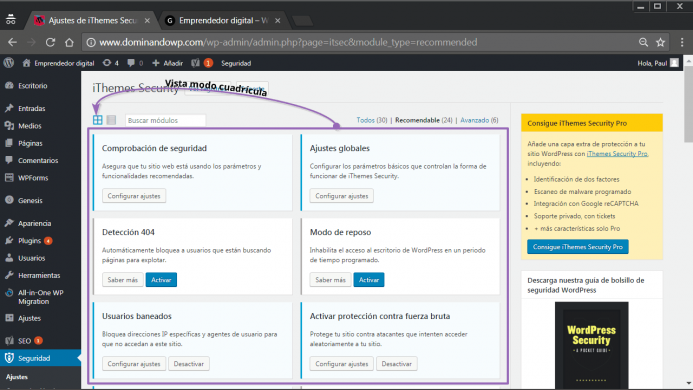The image size is (693, 390).
Task: Deactivate brute force protection module
Action: tap(396, 364)
